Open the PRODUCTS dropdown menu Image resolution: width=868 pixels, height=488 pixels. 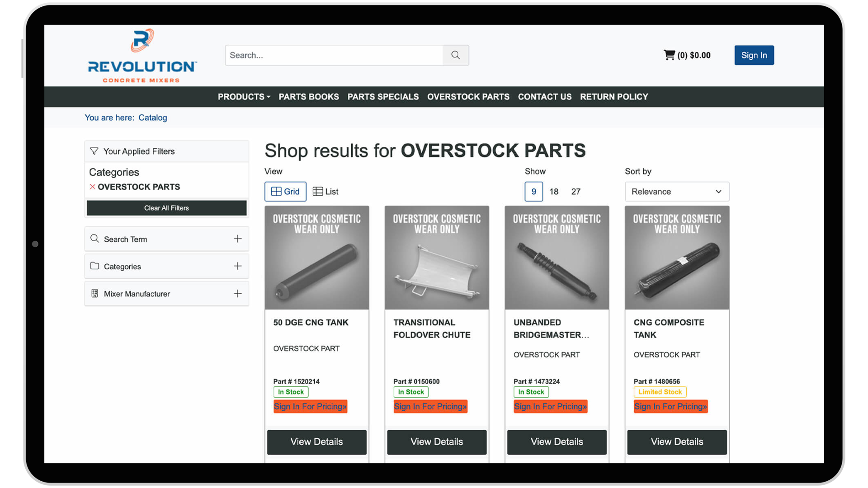(244, 97)
